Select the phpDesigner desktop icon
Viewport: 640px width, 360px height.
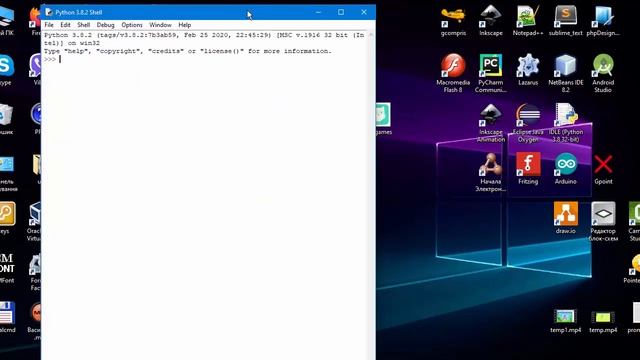(603, 21)
